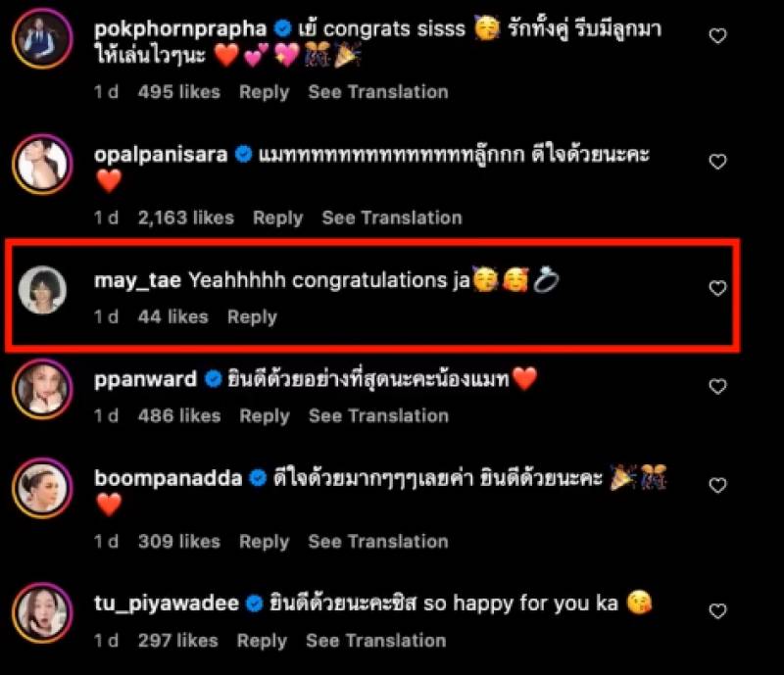Like boompanadda's comment using heart

[x=717, y=485]
